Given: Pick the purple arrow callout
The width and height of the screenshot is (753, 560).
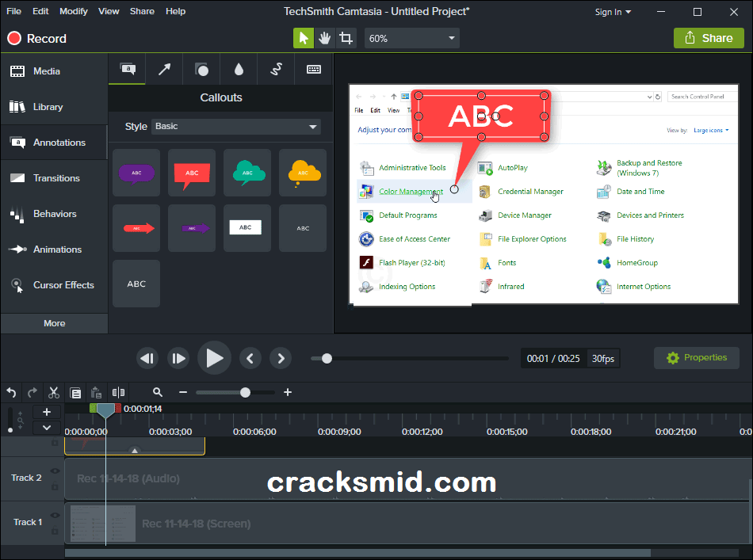Looking at the screenshot, I should click(x=192, y=228).
